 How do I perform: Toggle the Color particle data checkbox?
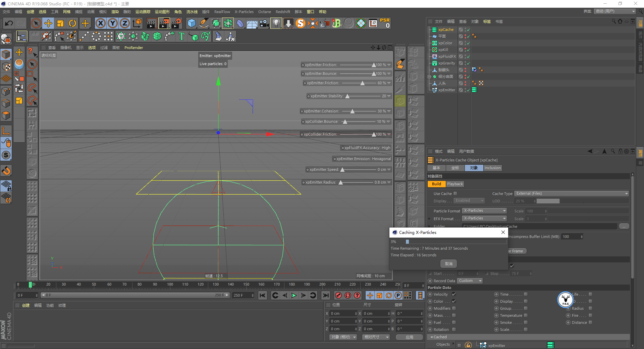(454, 301)
